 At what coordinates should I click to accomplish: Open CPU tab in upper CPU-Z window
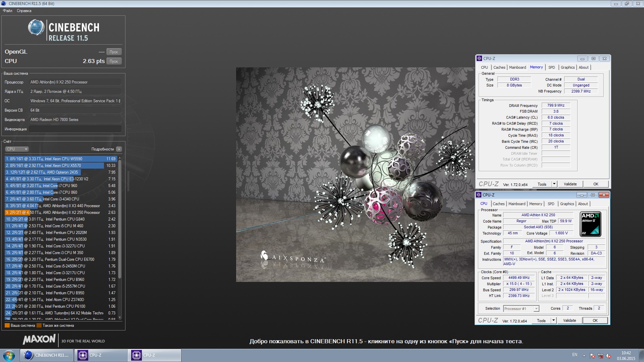tap(484, 67)
